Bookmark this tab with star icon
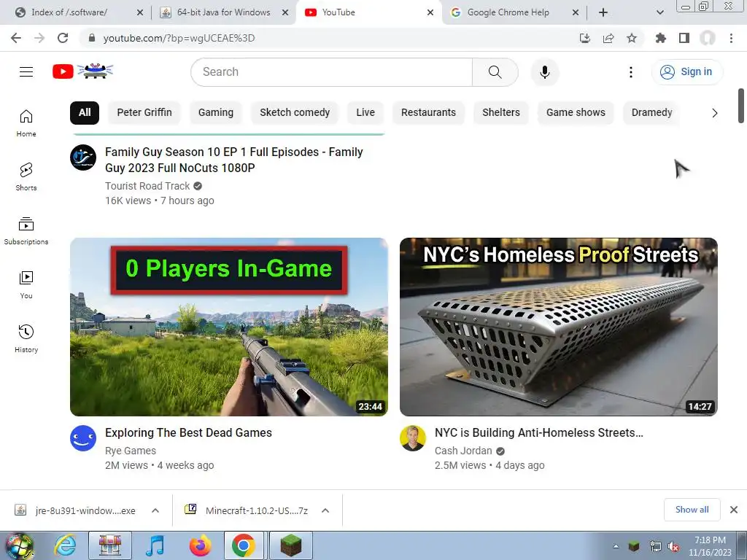747x560 pixels. point(632,38)
